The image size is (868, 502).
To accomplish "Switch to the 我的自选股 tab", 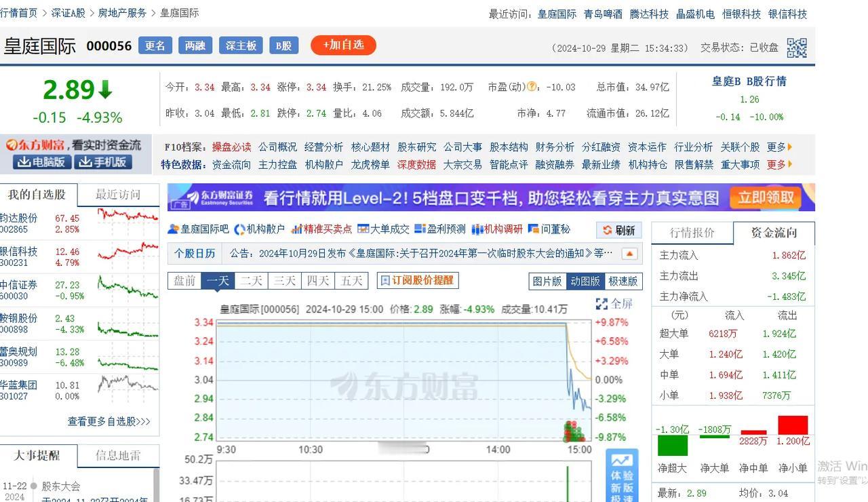I will (38, 195).
